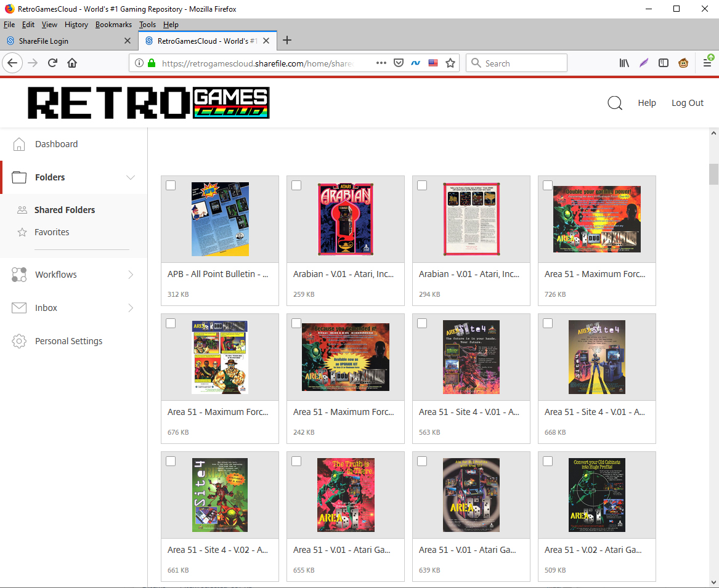This screenshot has width=719, height=588.
Task: Open the Library bookmarks icon
Action: click(624, 63)
